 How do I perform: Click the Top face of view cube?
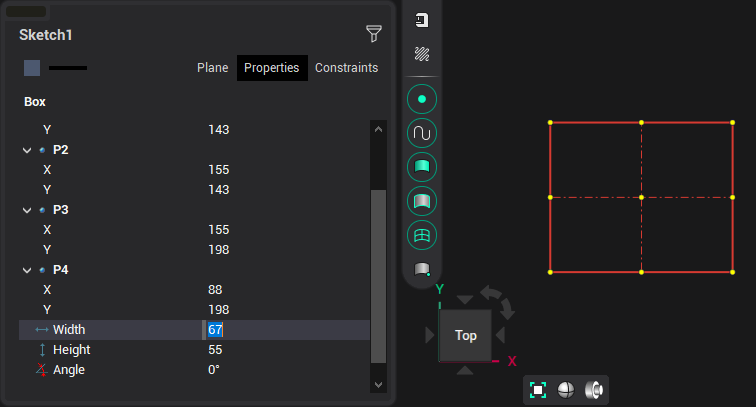coord(465,336)
